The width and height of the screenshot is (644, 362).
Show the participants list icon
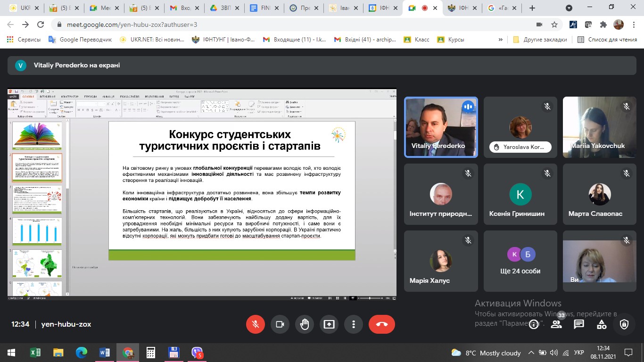point(556,324)
